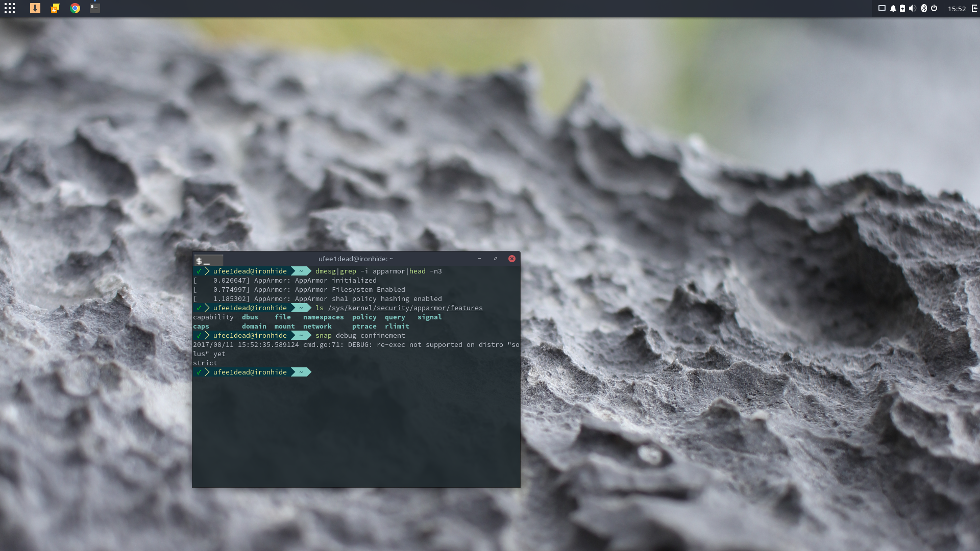Screen dimensions: 980x551
Task: Open the battery charging indicator
Action: (902, 8)
